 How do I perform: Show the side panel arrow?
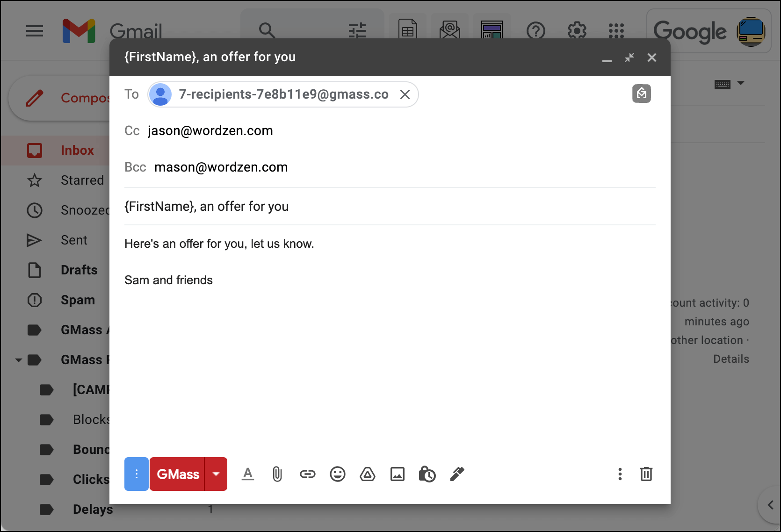pyautogui.click(x=770, y=505)
